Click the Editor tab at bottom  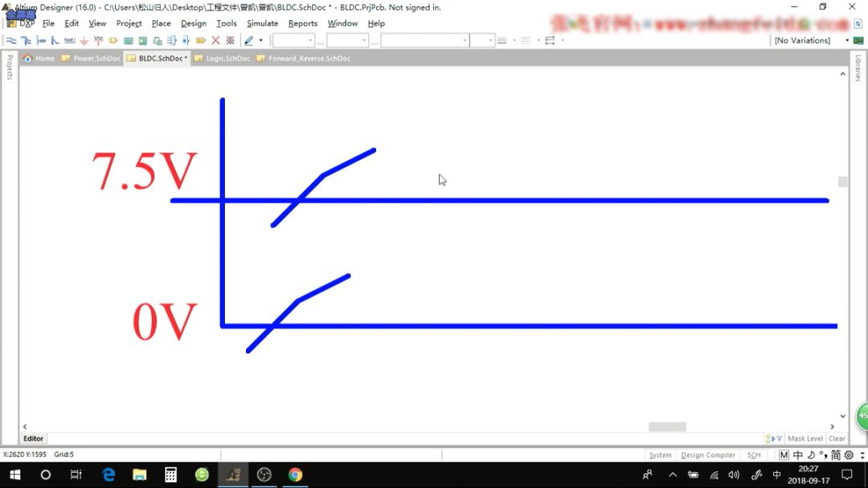[33, 438]
